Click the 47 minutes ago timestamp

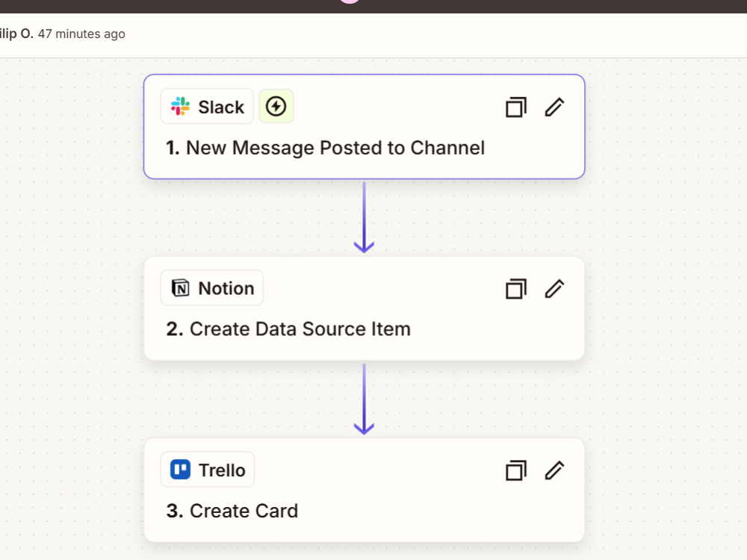[81, 34]
